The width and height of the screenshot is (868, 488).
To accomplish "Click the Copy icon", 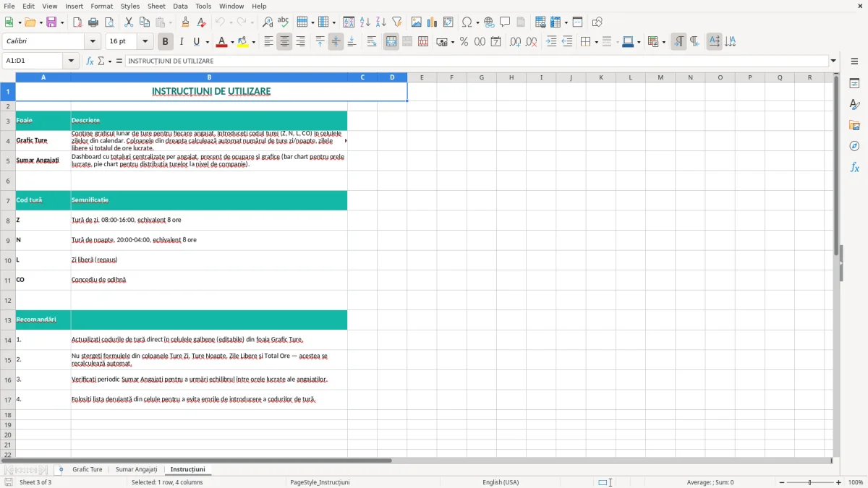I will (145, 22).
